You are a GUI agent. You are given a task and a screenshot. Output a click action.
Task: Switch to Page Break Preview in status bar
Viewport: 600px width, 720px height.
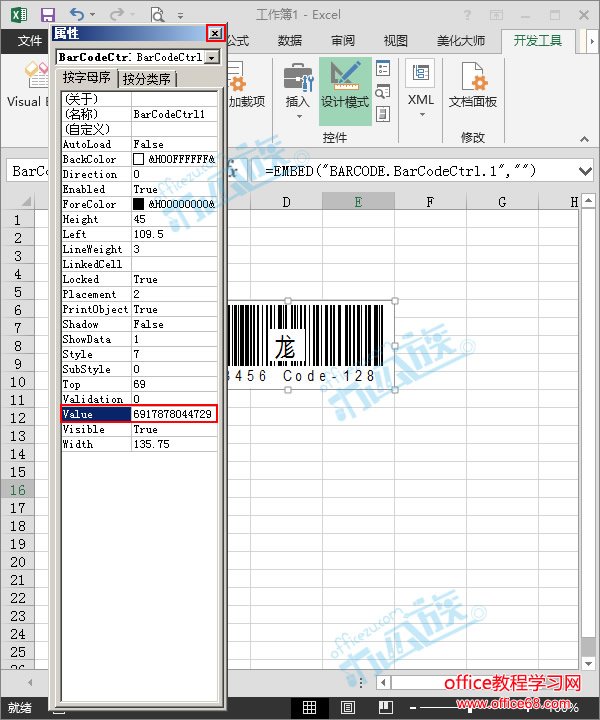tap(386, 708)
